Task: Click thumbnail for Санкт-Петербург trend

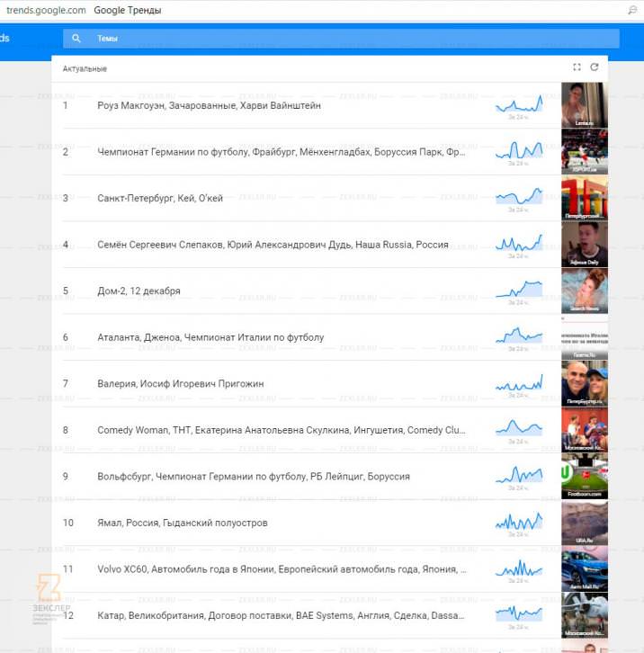Action: 585,198
